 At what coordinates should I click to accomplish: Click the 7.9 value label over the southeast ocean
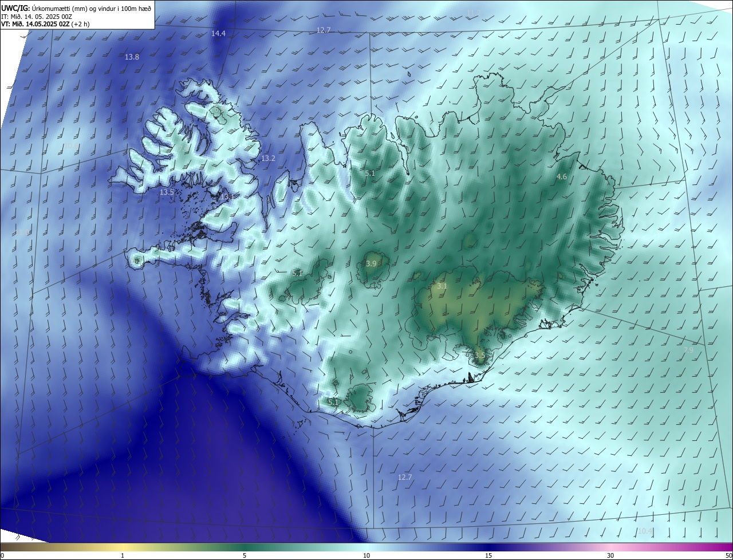689,350
